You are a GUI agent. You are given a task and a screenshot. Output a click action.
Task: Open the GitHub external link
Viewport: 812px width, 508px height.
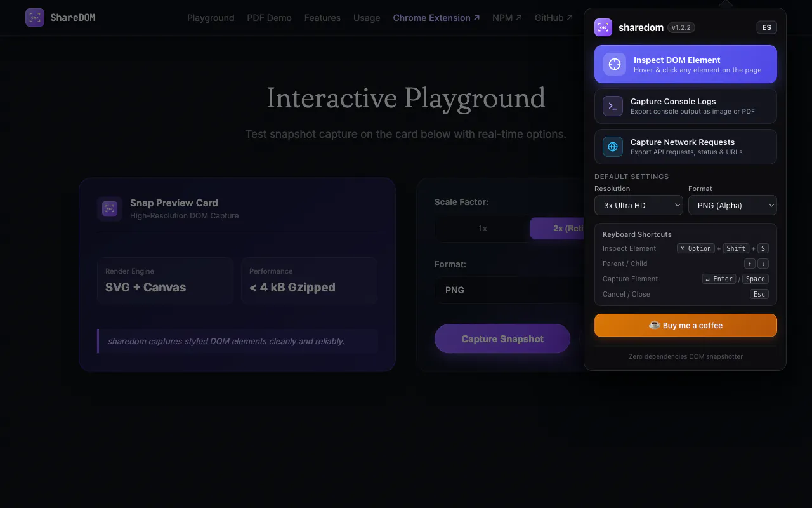pyautogui.click(x=554, y=18)
